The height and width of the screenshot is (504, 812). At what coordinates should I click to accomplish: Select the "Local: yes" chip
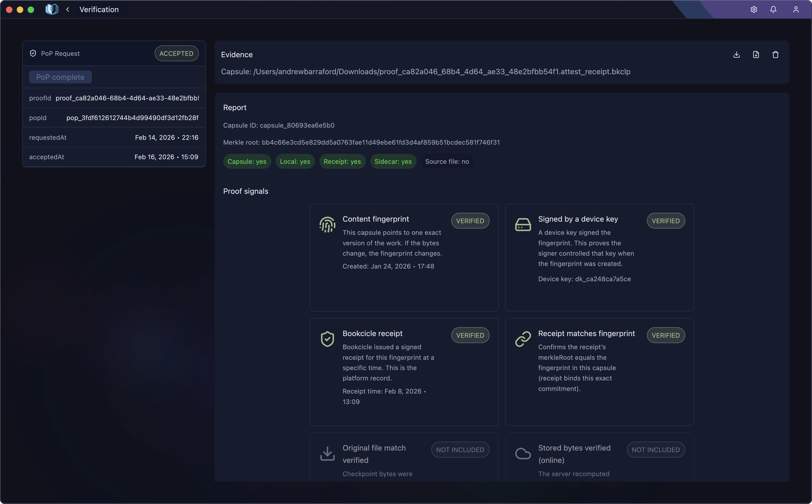295,161
